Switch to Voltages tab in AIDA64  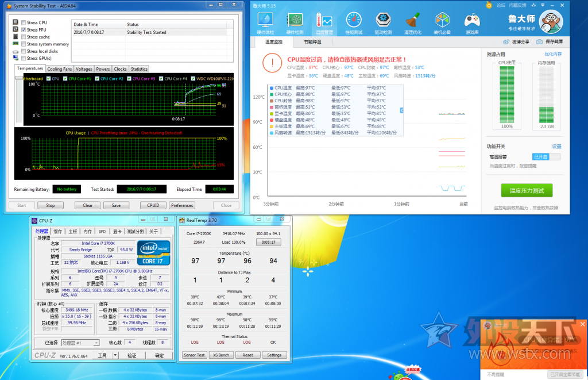pos(84,69)
